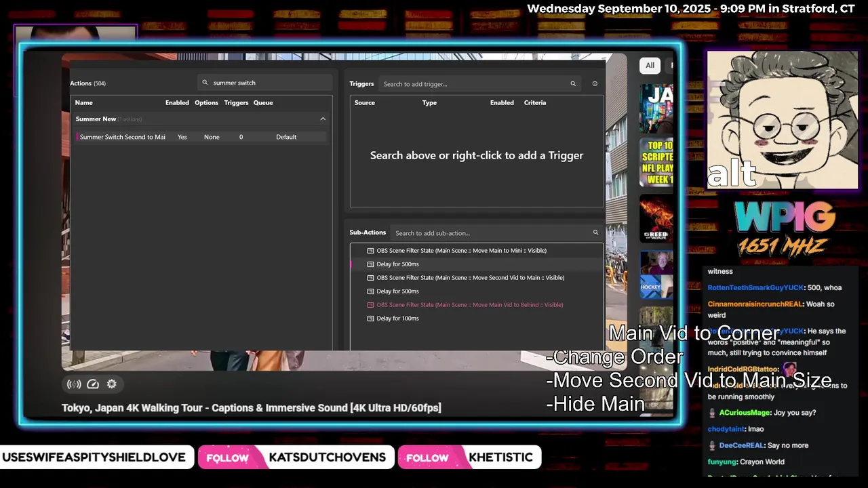
Task: Select the Summer Switch Second to Mai action
Action: pos(201,137)
